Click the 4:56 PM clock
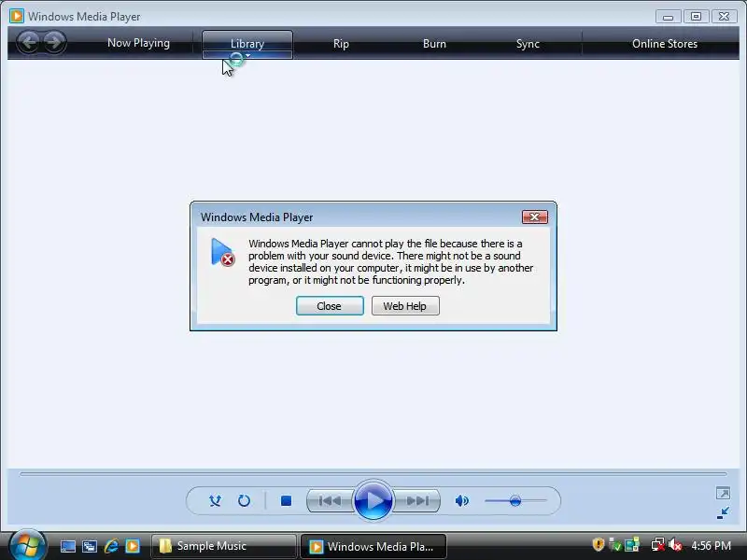This screenshot has width=747, height=560. click(x=711, y=545)
